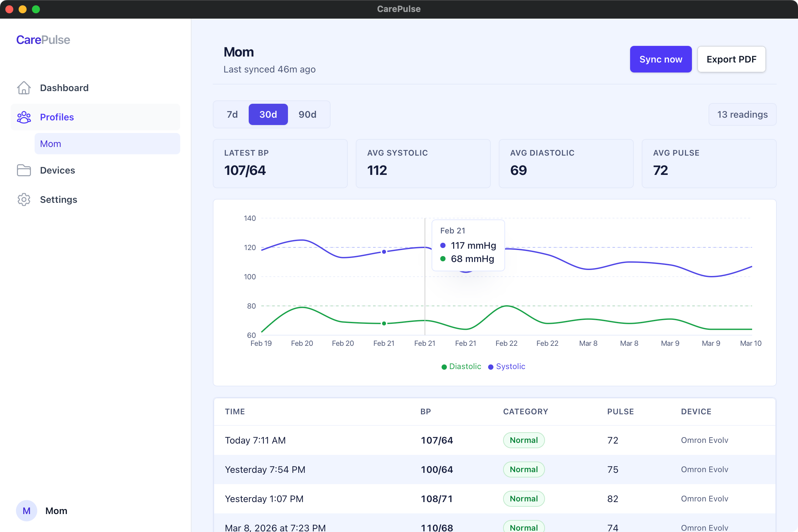Toggle the Systolic series visibility in legend
798x532 pixels.
(506, 366)
